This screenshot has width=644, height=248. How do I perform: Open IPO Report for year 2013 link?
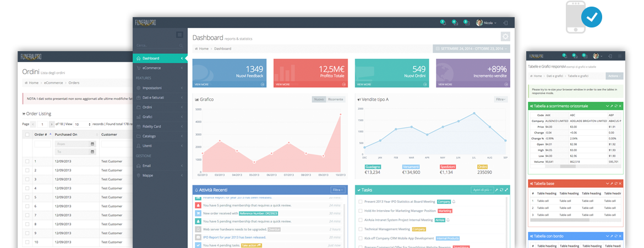(234, 237)
